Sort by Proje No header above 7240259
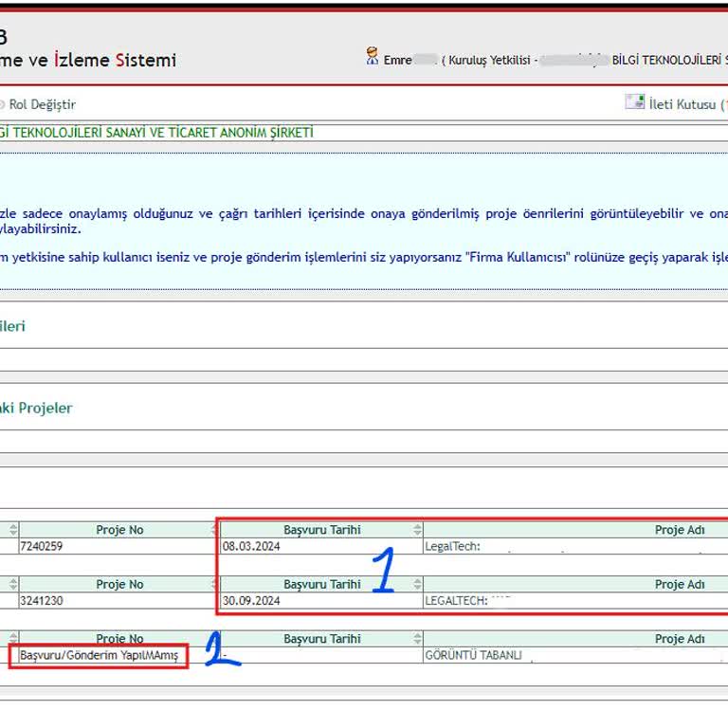 (119, 530)
